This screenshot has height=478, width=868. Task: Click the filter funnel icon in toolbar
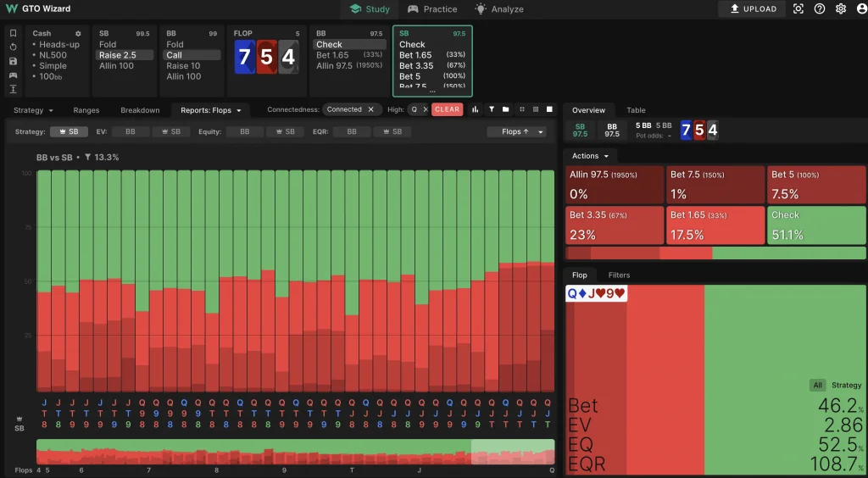point(491,109)
